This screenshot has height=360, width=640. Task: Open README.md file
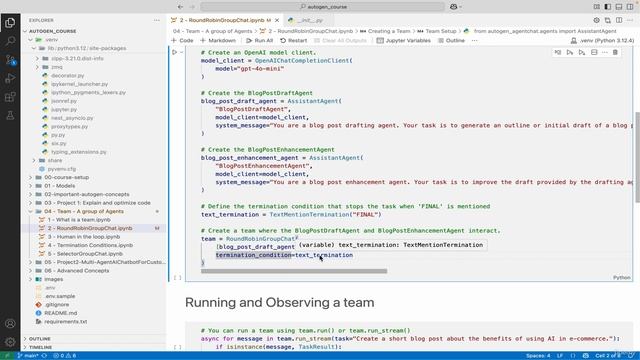(94, 313)
